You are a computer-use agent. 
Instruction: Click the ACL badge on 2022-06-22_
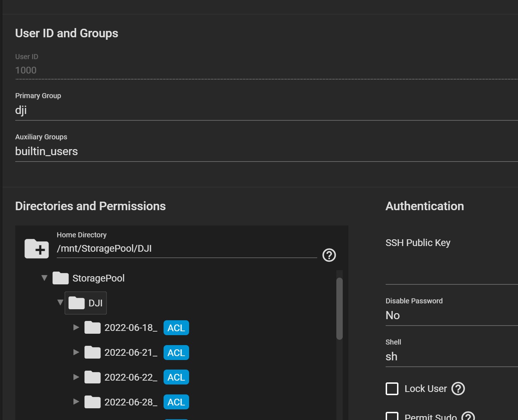pos(176,377)
